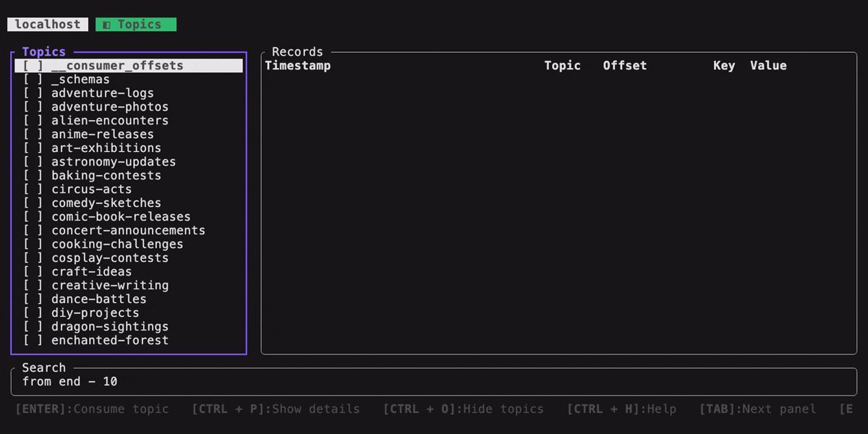This screenshot has width=868, height=434.
Task: Click CTRL + O Hide topics hint
Action: pyautogui.click(x=464, y=409)
